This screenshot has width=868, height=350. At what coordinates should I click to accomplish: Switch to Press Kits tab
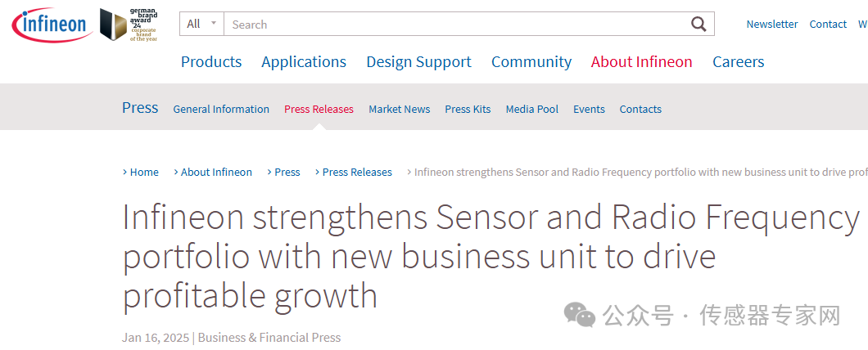[x=468, y=110]
